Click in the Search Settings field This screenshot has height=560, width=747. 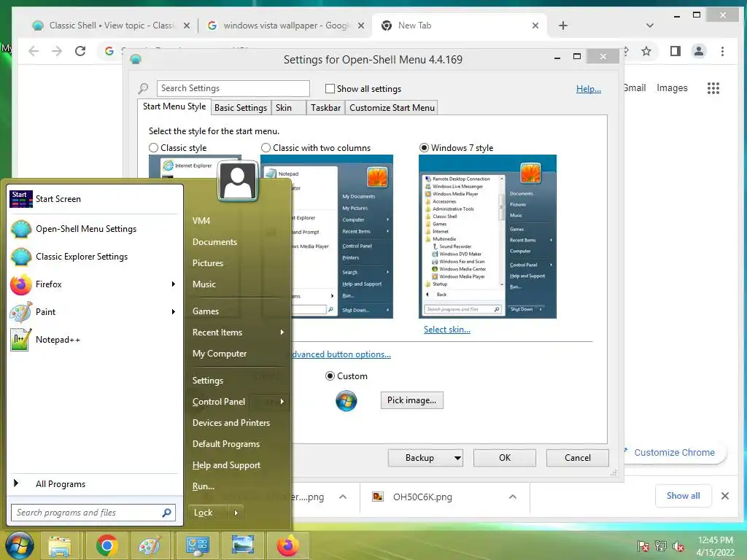click(x=233, y=88)
